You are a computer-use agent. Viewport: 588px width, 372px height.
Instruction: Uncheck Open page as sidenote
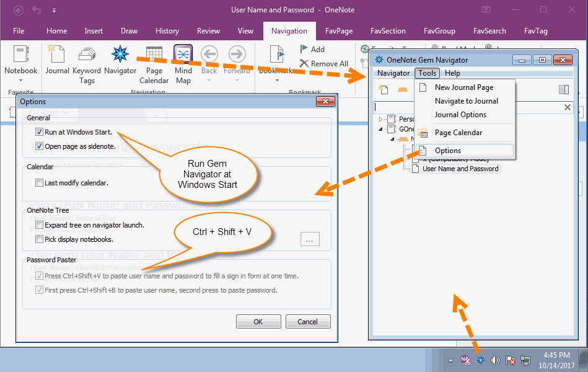39,146
